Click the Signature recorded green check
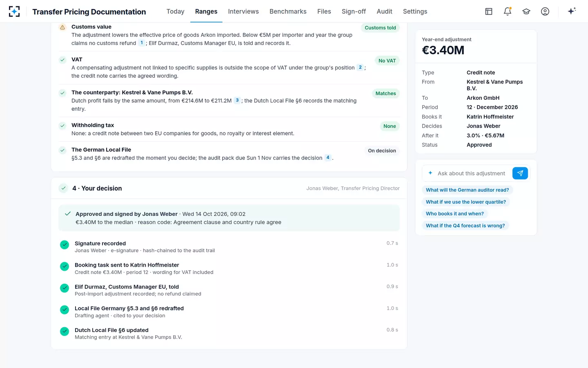 coord(65,245)
